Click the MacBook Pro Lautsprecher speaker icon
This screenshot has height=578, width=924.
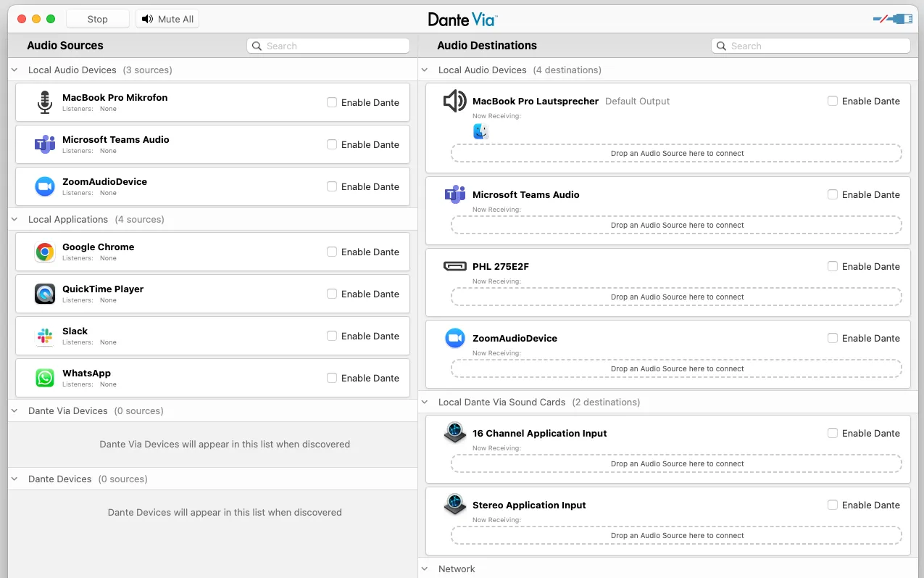tap(454, 101)
